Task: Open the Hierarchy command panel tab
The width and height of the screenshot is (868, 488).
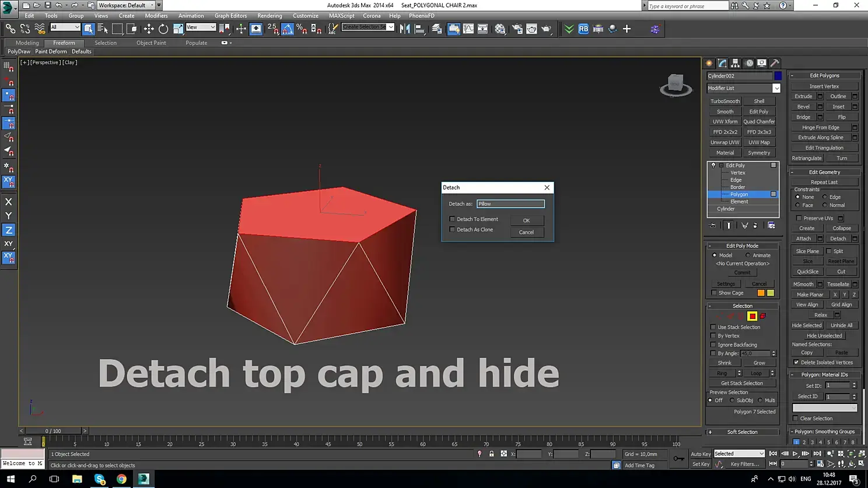Action: [736, 63]
